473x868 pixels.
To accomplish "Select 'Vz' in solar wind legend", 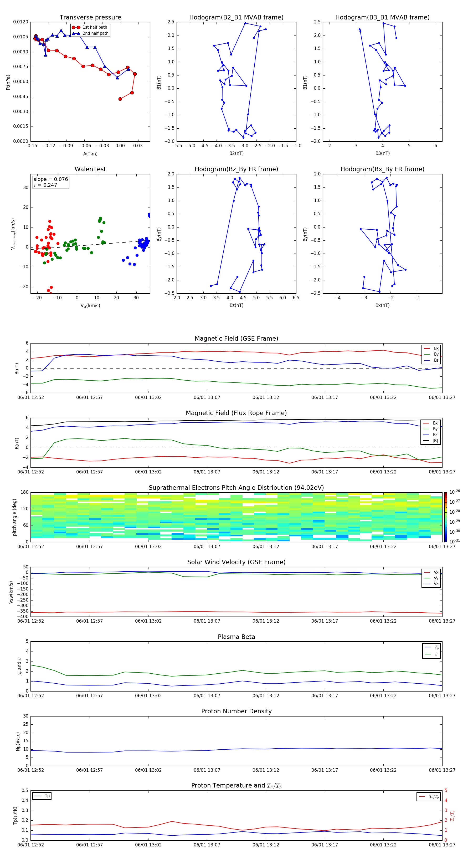I will click(x=431, y=584).
